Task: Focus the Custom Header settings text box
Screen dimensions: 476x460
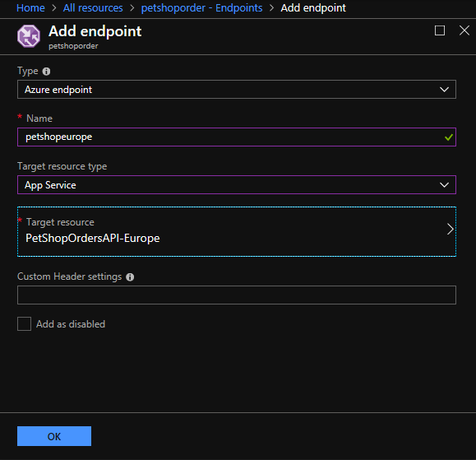Action: pos(237,295)
